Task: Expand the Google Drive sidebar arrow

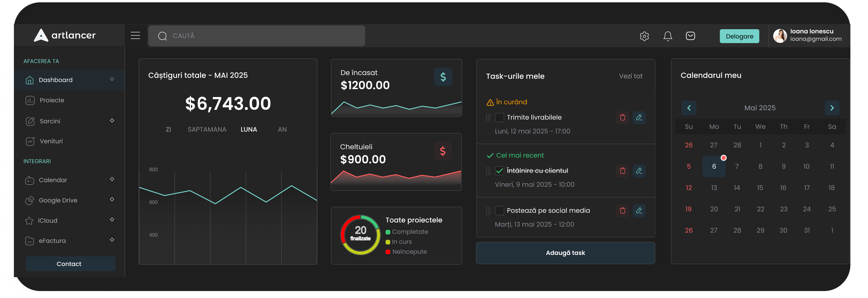Action: pos(112,199)
